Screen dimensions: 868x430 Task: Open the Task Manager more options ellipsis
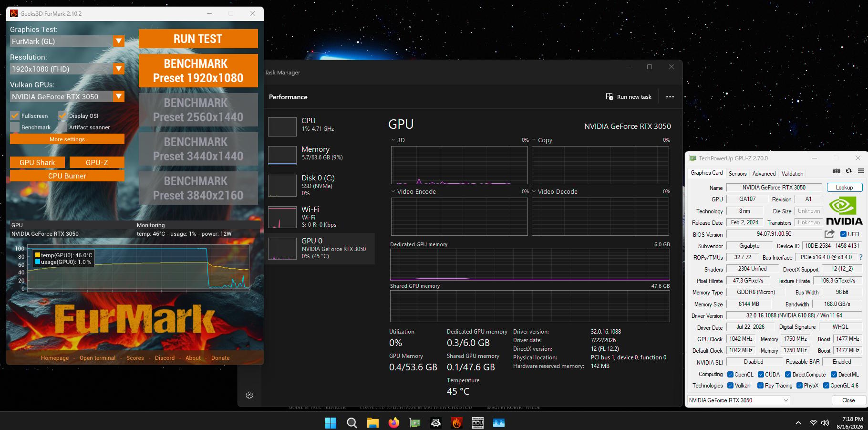tap(670, 97)
